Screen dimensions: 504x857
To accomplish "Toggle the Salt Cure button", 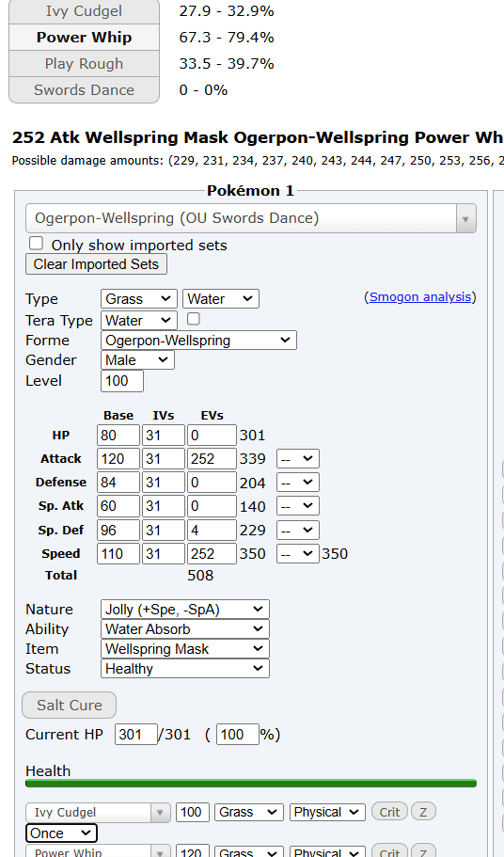I will tap(70, 705).
